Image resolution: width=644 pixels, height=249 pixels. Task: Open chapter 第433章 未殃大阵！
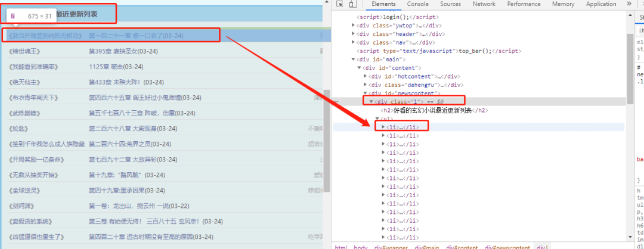click(x=114, y=82)
